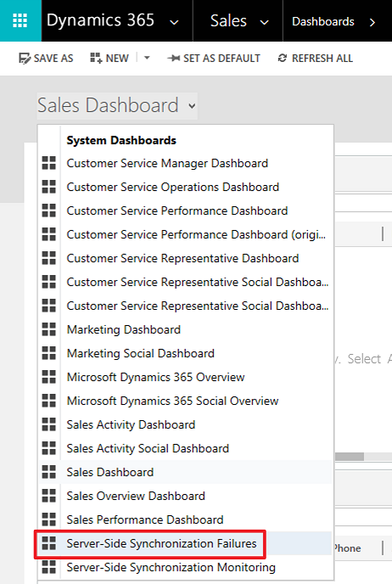Click grid icon for Marketing Social Dashboard
The width and height of the screenshot is (392, 584).
(x=48, y=353)
